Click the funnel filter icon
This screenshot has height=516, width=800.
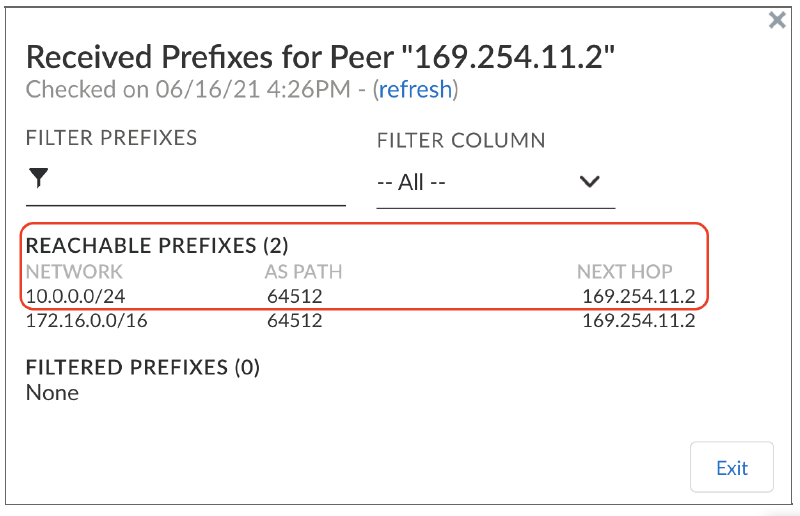click(x=38, y=179)
